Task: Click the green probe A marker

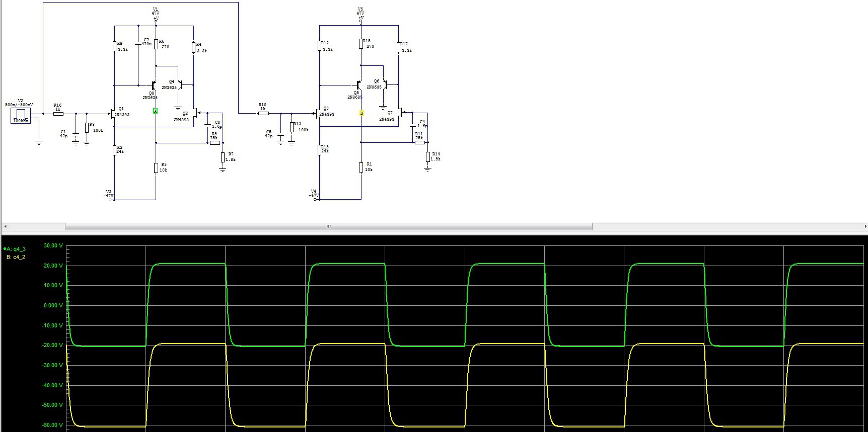Action: pyautogui.click(x=155, y=111)
